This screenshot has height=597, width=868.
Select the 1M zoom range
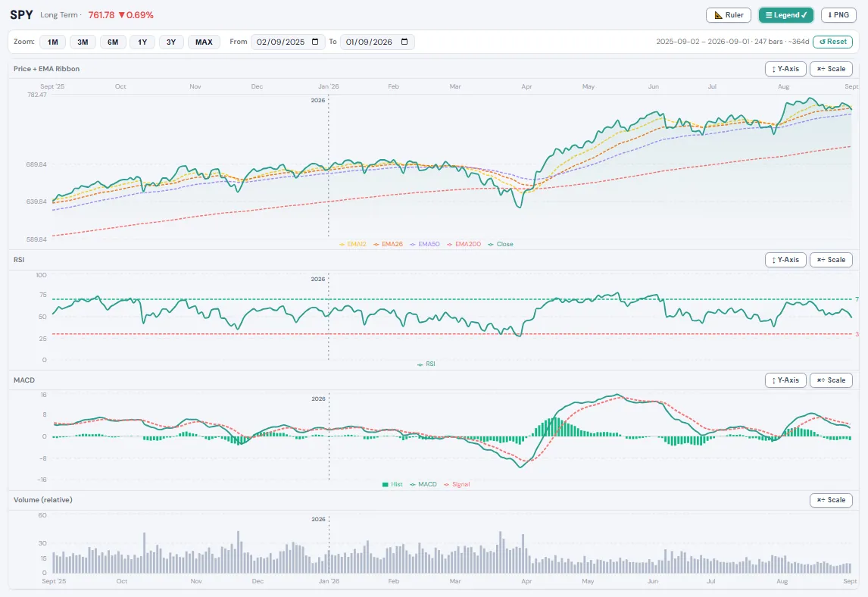(x=52, y=42)
